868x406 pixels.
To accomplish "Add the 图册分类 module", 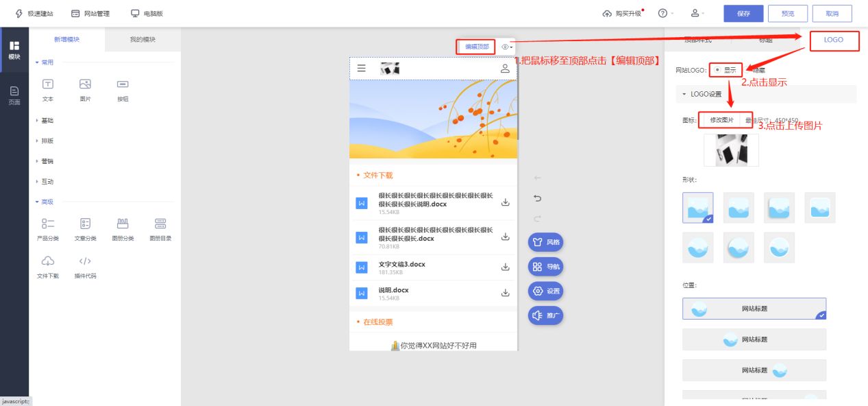I will pos(123,229).
